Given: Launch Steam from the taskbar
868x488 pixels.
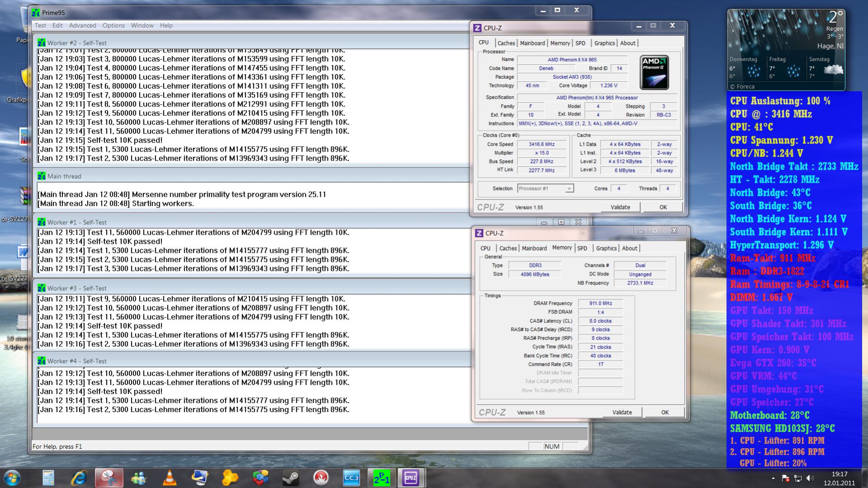Looking at the screenshot, I should tap(291, 478).
